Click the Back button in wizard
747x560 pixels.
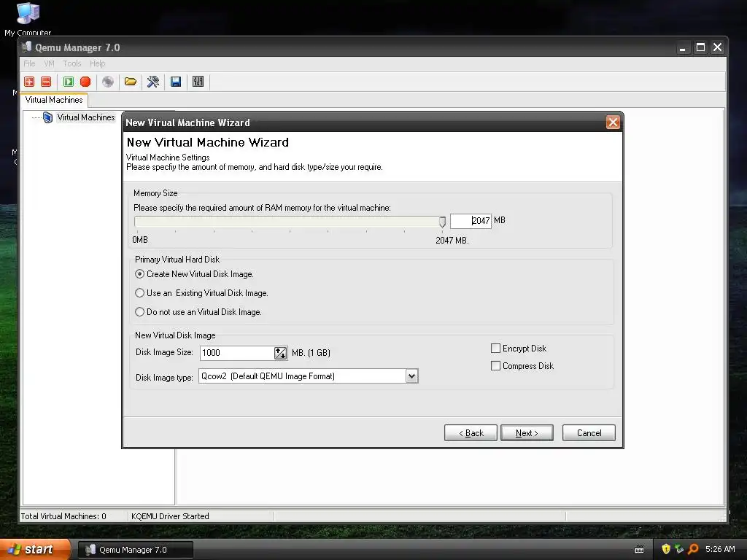(471, 433)
